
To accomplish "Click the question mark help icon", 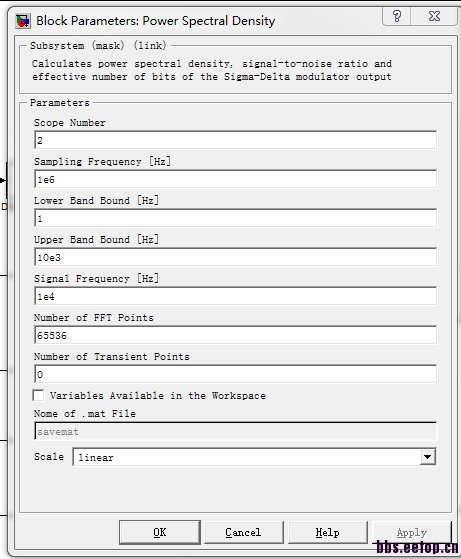I will click(x=396, y=16).
